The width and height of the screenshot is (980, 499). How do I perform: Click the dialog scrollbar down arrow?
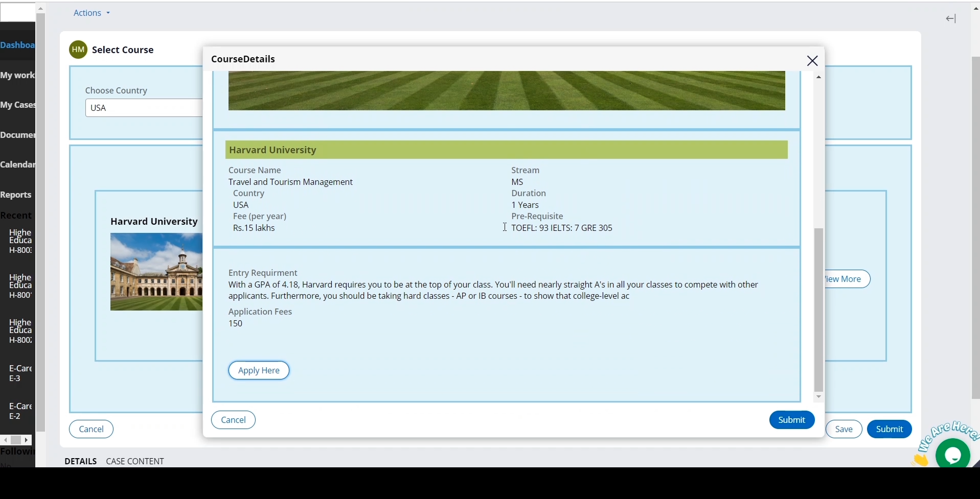click(819, 397)
